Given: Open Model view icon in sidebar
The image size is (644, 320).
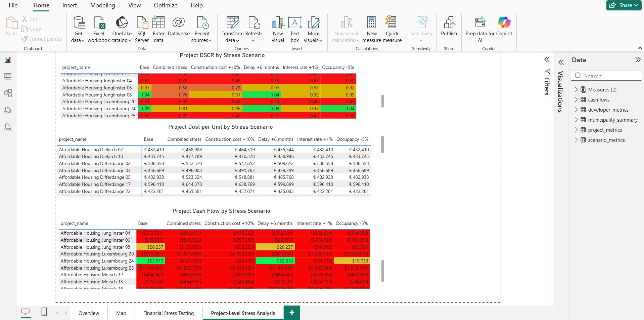Looking at the screenshot, I should pos(8,93).
